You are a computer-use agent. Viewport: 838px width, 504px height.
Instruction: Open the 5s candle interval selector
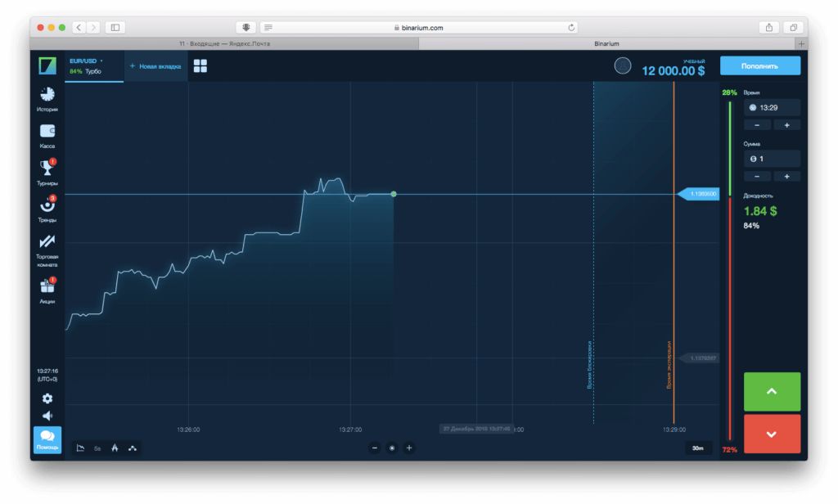pyautogui.click(x=97, y=448)
